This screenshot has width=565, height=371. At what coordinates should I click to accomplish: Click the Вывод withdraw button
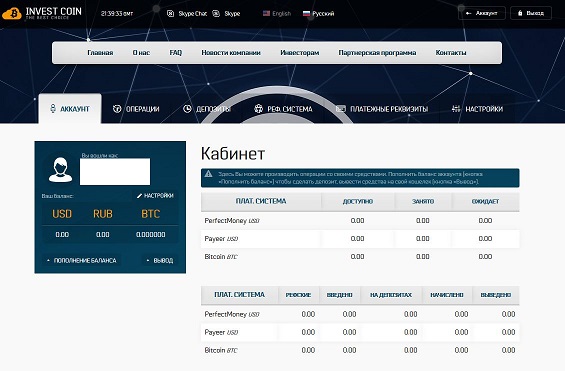160,260
